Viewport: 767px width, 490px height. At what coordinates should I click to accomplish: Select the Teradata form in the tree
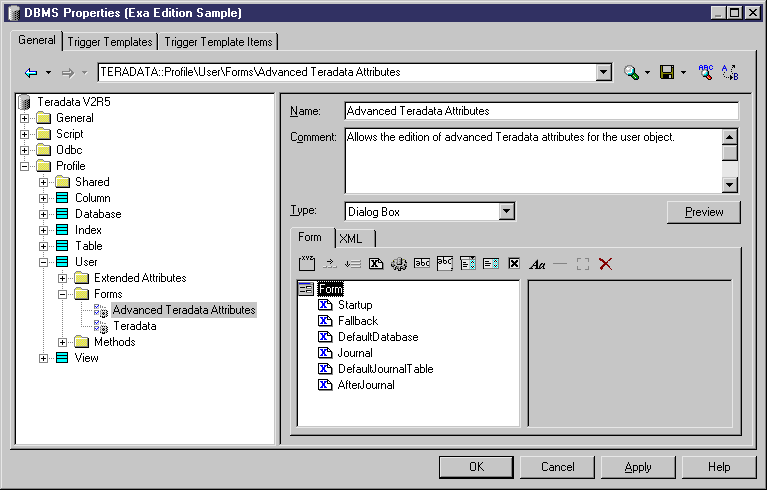[135, 326]
